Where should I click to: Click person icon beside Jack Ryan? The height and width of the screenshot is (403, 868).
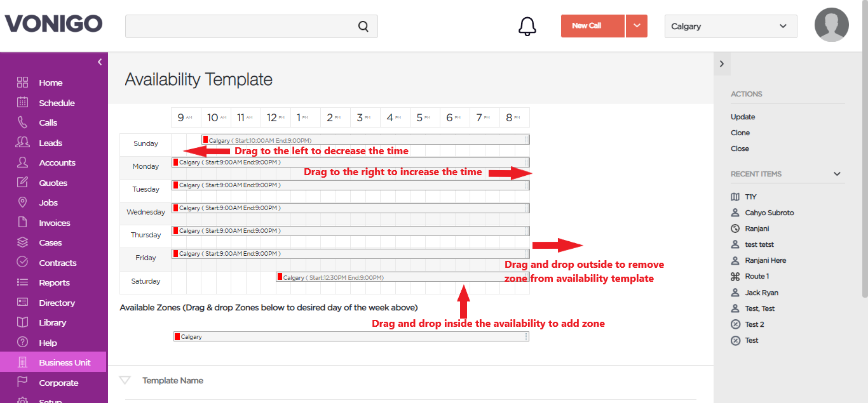coord(735,293)
